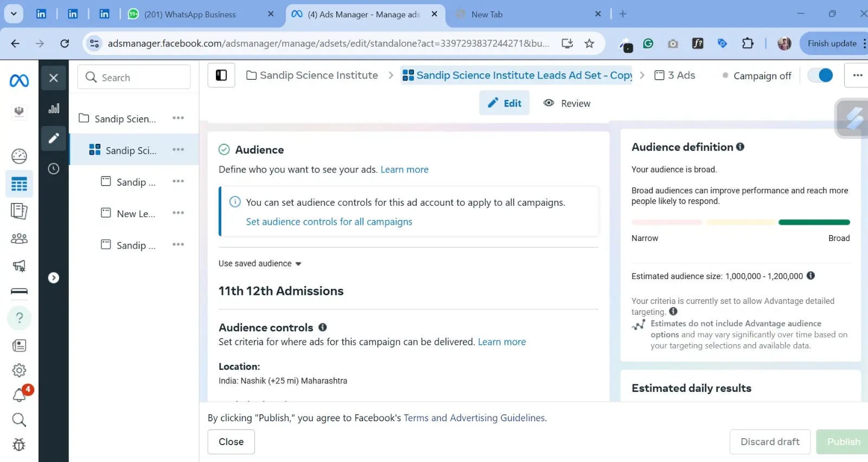This screenshot has height=462, width=868.
Task: Open the Audiences people icon
Action: point(19,238)
